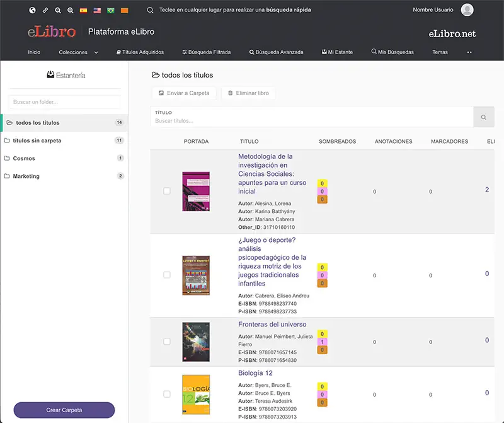
Task: Click the globe icon in the top bar
Action: pos(32,10)
